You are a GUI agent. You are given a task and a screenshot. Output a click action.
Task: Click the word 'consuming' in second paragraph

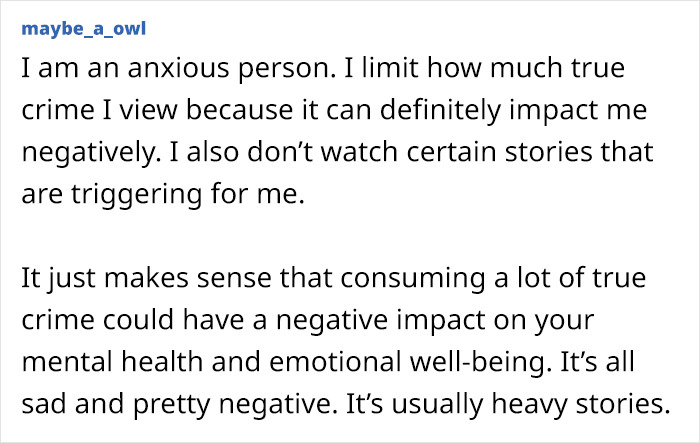coord(413,278)
